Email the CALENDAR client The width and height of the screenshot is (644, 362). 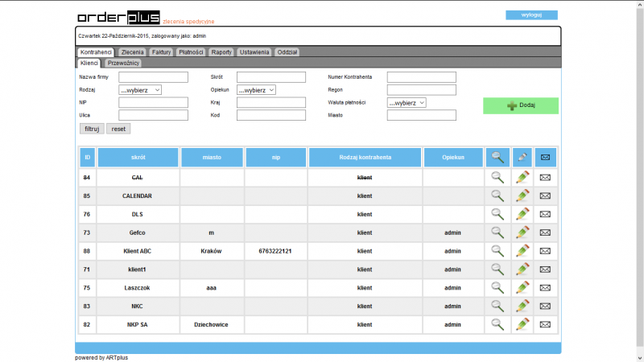[x=545, y=195]
